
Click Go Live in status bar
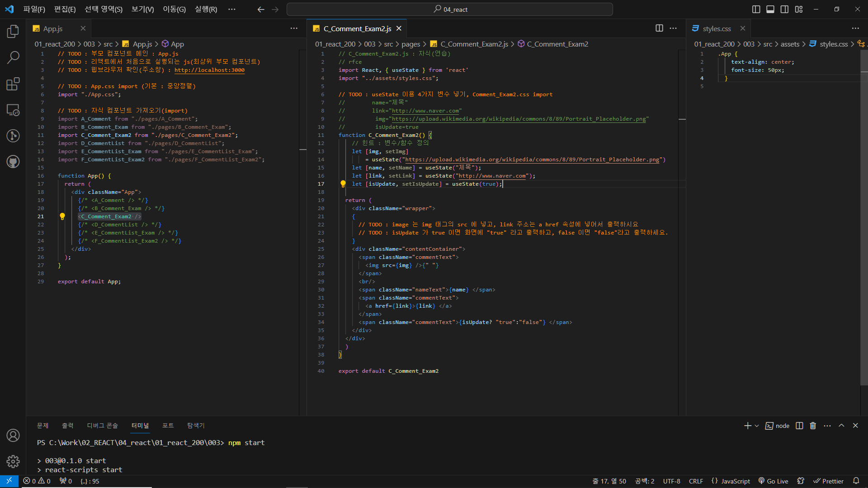[x=773, y=481]
